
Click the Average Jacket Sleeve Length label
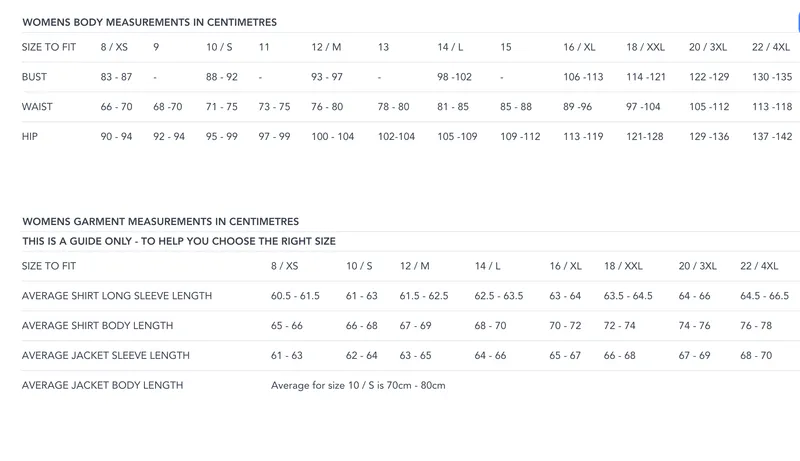pos(105,355)
